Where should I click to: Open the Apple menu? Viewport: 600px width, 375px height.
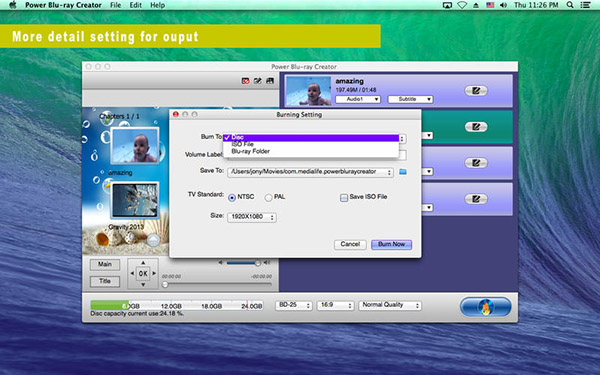pos(13,5)
